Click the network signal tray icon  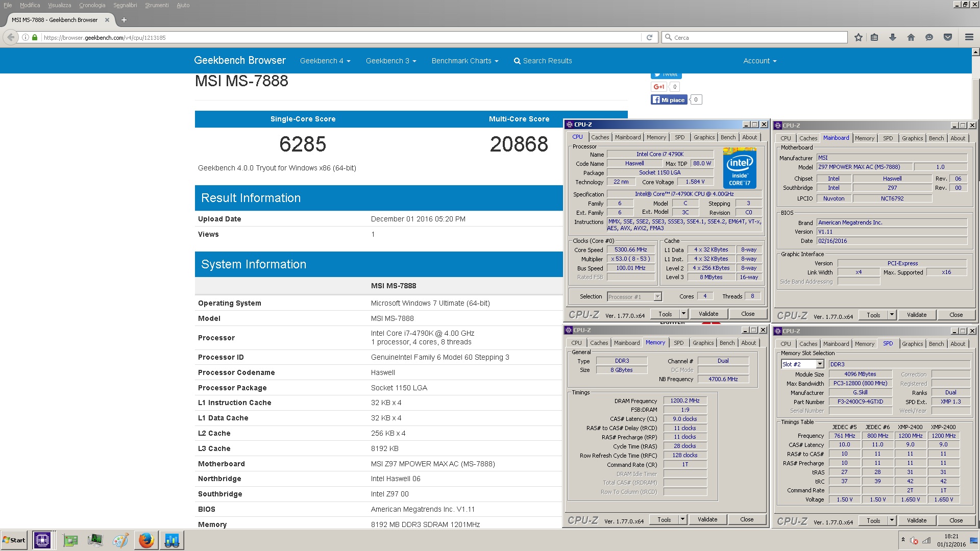coord(926,540)
